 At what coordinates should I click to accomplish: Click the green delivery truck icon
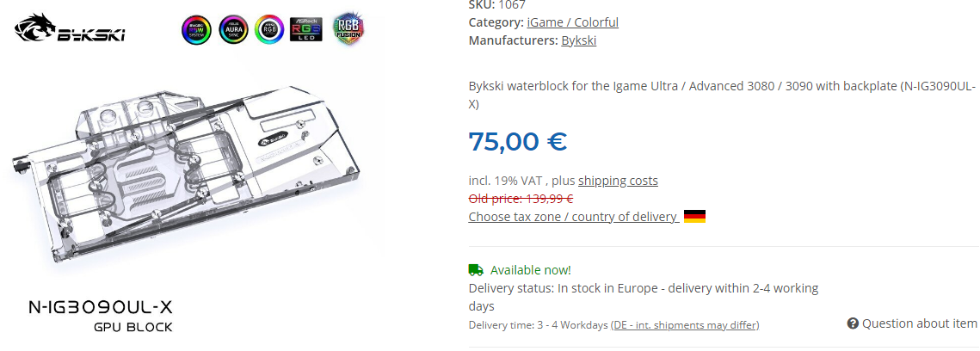click(x=476, y=269)
